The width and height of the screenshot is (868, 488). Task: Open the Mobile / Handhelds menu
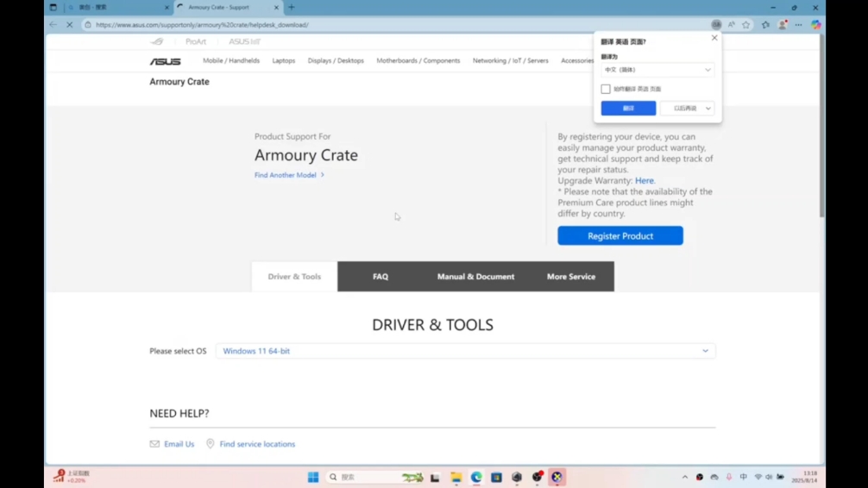[x=231, y=61]
